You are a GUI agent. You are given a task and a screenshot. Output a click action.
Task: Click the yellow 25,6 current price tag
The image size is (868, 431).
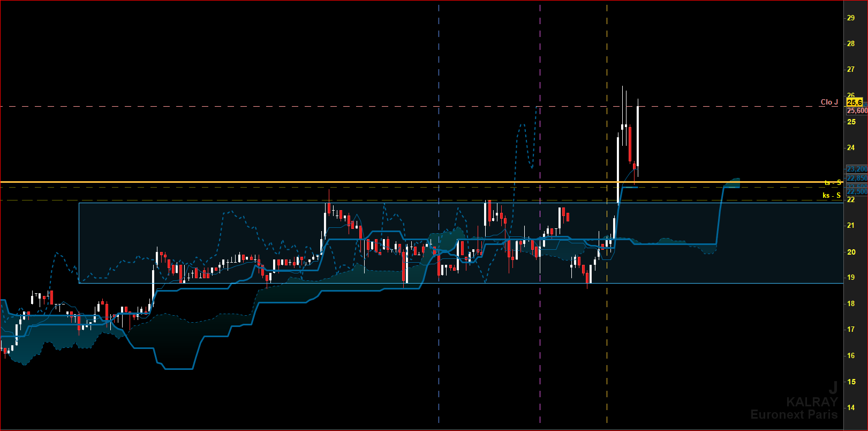855,102
